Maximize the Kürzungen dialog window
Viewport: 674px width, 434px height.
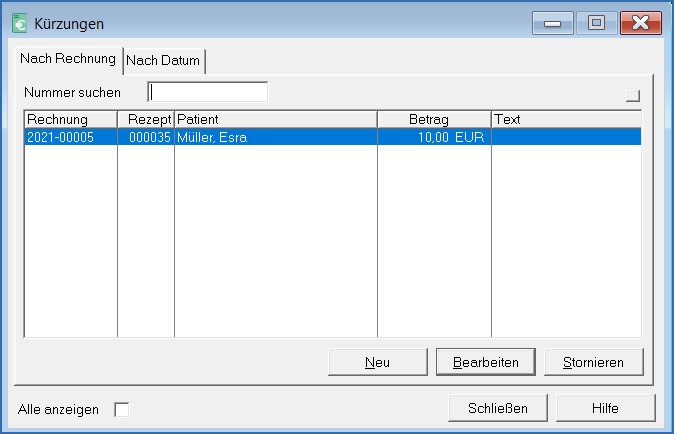point(596,22)
